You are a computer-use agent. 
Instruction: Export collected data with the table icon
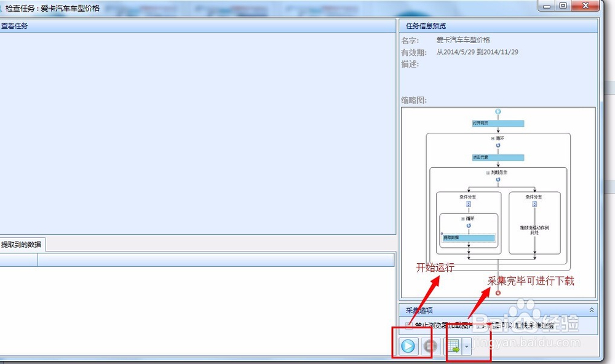coord(453,346)
